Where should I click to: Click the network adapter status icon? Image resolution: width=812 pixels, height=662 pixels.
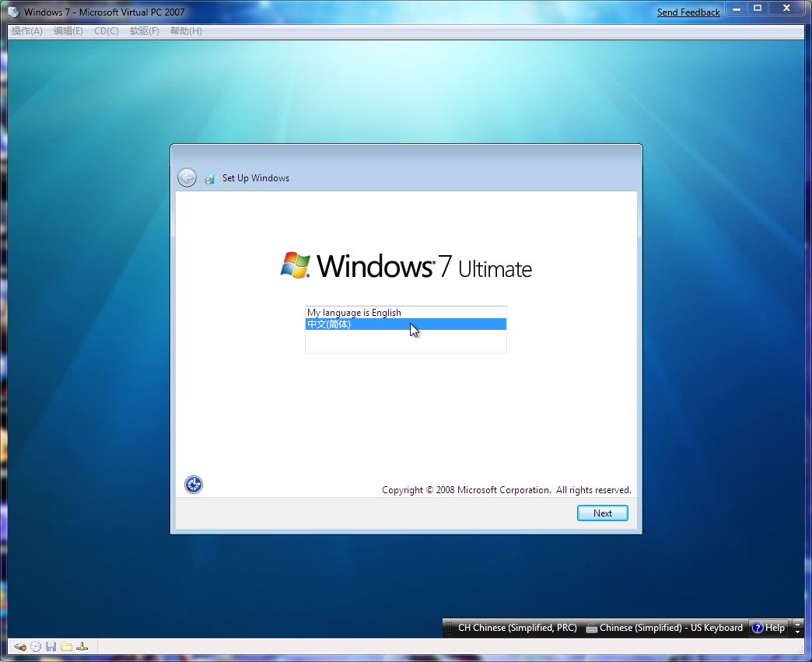pyautogui.click(x=82, y=646)
